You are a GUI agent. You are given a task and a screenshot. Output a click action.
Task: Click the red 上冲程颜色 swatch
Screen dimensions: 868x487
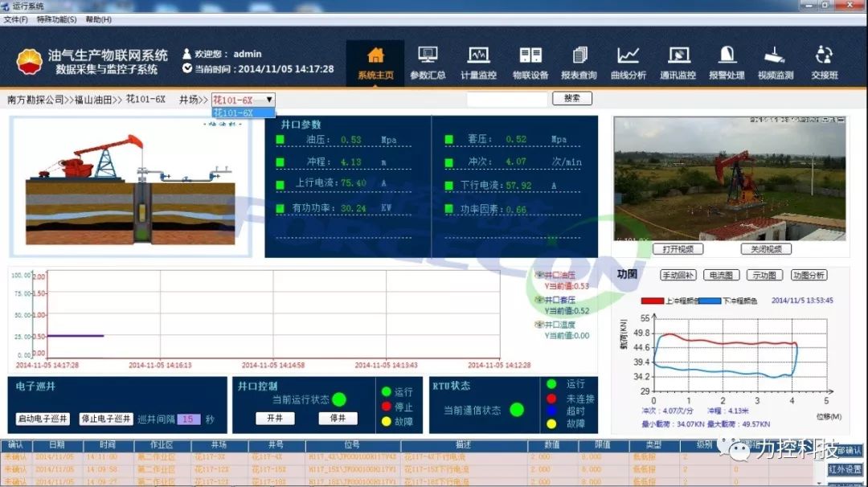[653, 301]
